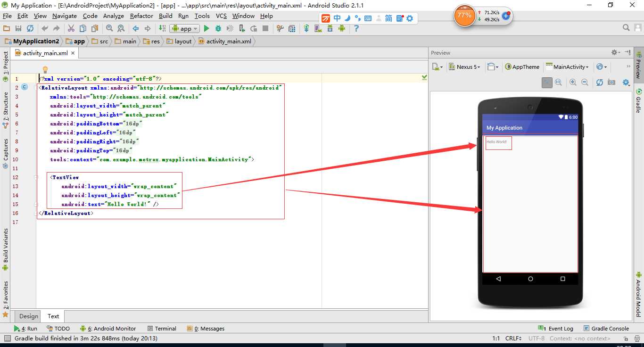Expand hidden preview toolbar items chevron
Viewport: 644px width, 347px height.
[x=628, y=66]
